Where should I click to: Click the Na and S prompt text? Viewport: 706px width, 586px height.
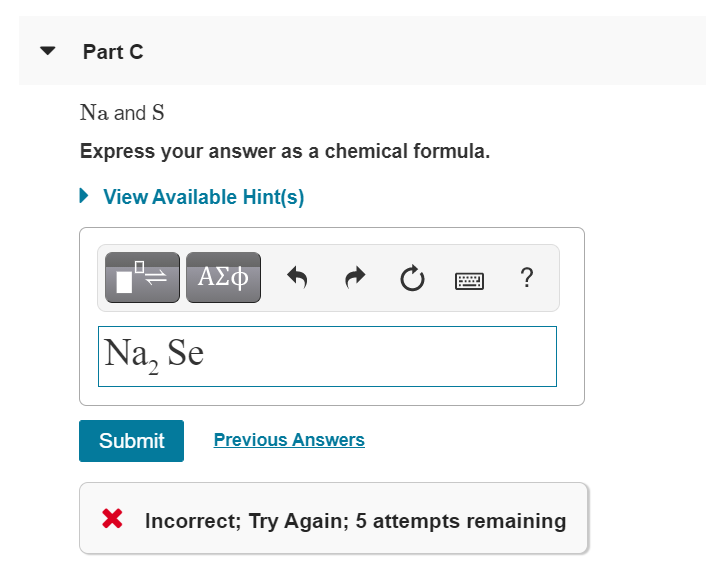[122, 113]
